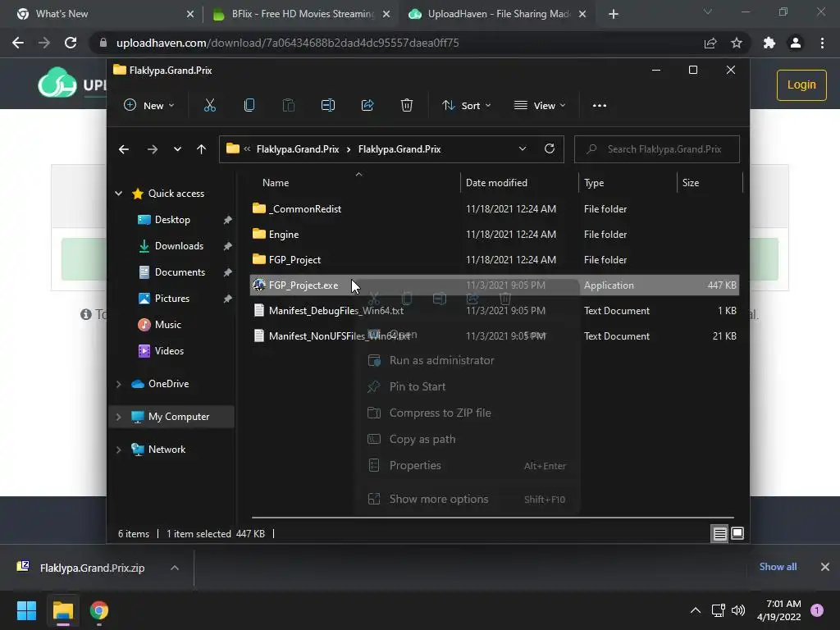This screenshot has width=840, height=630.
Task: Click the Rename icon in Explorer toolbar
Action: (x=328, y=106)
